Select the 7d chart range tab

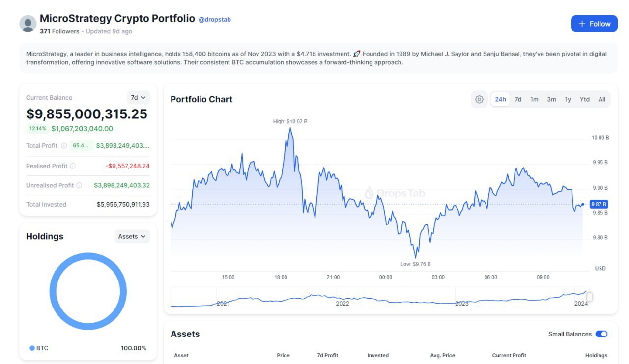[518, 99]
